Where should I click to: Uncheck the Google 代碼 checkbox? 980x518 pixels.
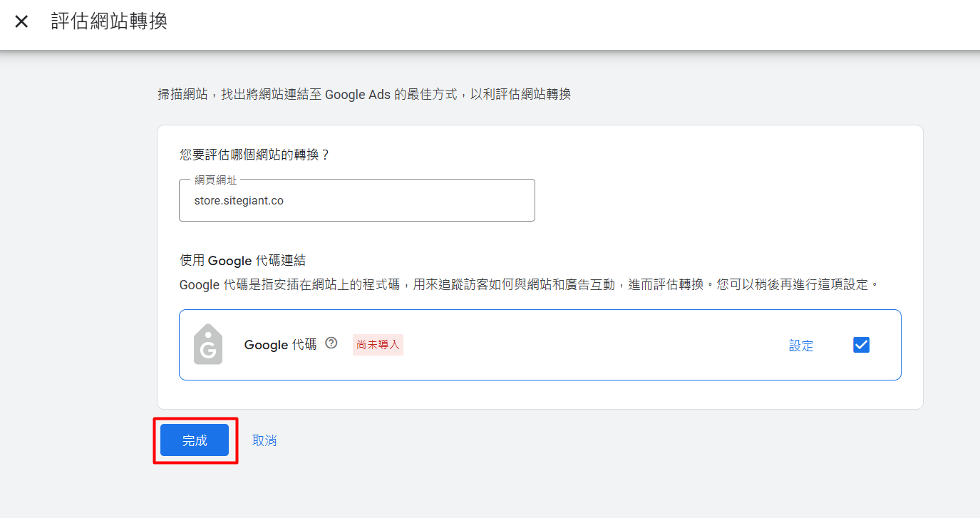click(861, 345)
